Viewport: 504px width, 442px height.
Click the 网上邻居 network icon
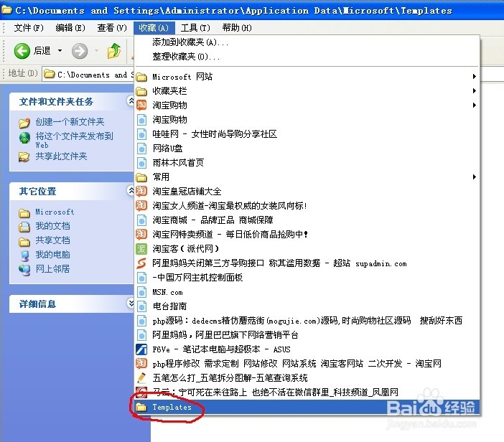click(x=24, y=270)
